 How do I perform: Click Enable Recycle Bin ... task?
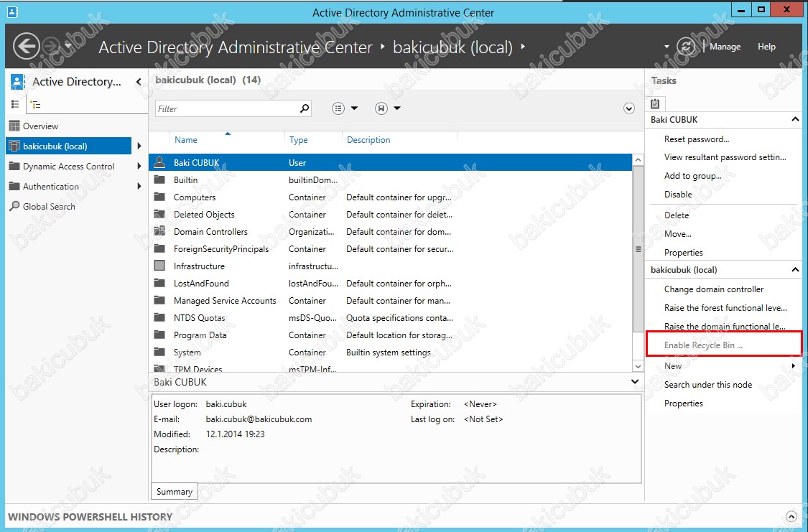tap(703, 345)
